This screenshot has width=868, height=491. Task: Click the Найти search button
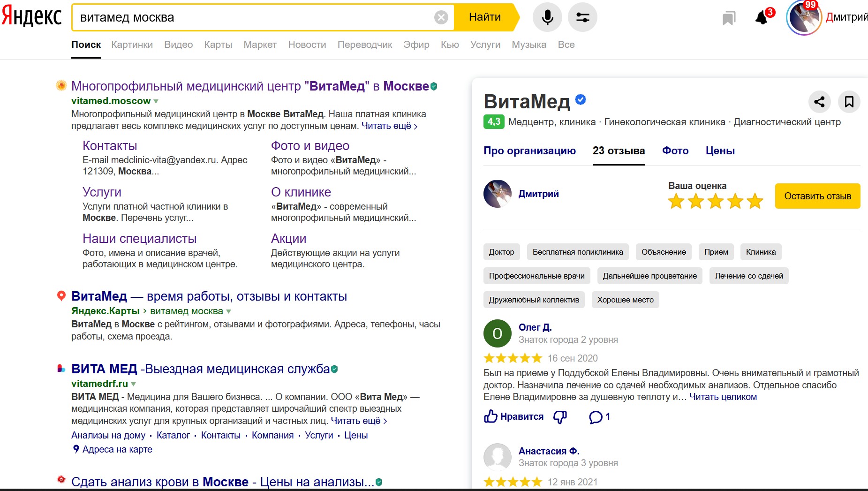click(486, 17)
